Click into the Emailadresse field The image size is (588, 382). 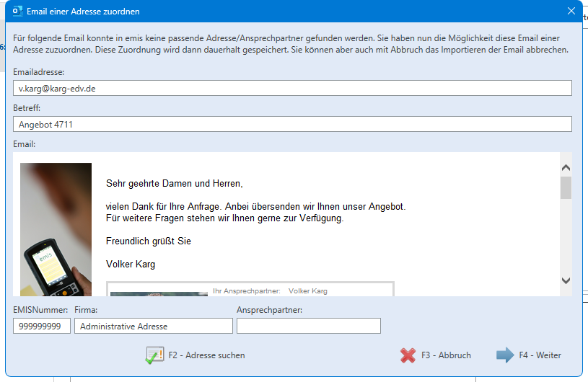(292, 88)
